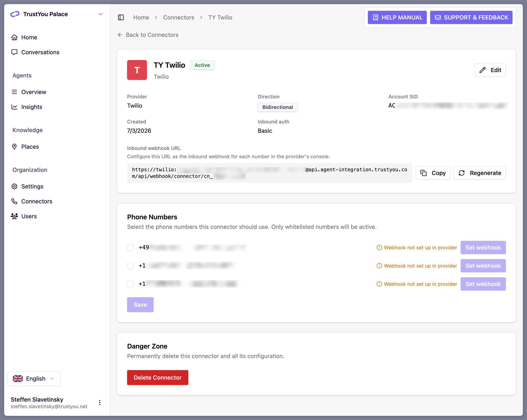Screen dimensions: 527x420
Task: Check the +49 phone number checkbox
Action: click(x=131, y=247)
